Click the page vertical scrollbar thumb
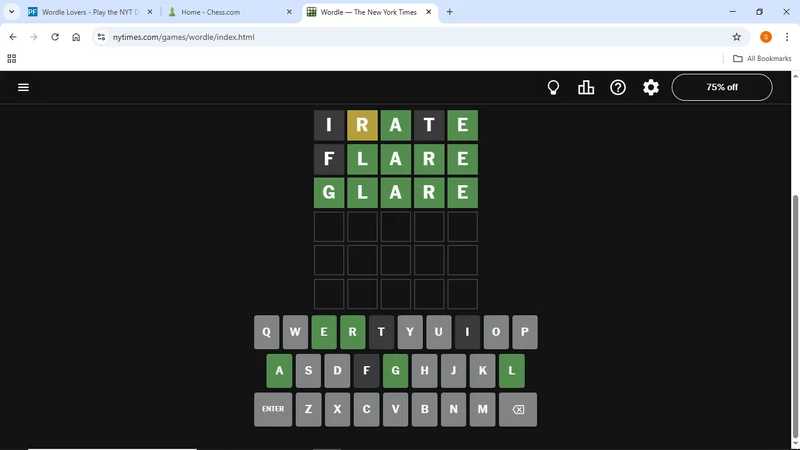This screenshot has width=800, height=450. (795, 317)
